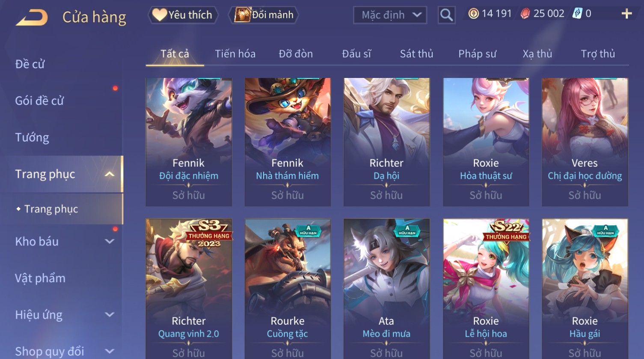Collapse the Trang phục sidebar section
The width and height of the screenshot is (644, 359).
click(110, 174)
